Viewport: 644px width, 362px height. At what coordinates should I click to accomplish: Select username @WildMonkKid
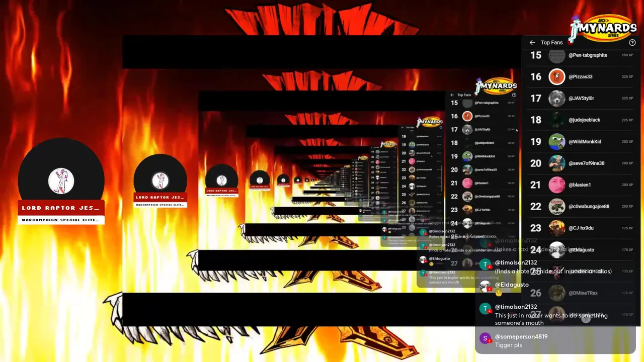point(585,142)
